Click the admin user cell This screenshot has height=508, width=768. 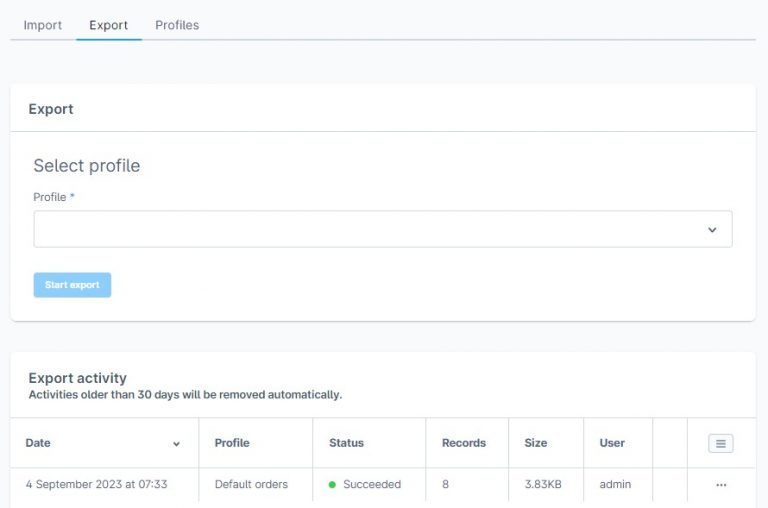pos(615,484)
